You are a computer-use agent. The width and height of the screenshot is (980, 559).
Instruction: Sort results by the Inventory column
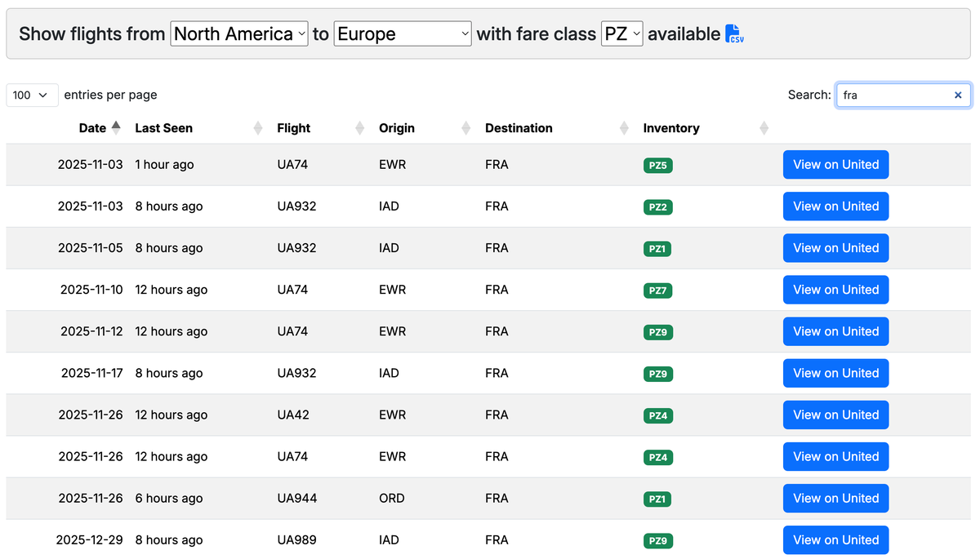pos(671,128)
